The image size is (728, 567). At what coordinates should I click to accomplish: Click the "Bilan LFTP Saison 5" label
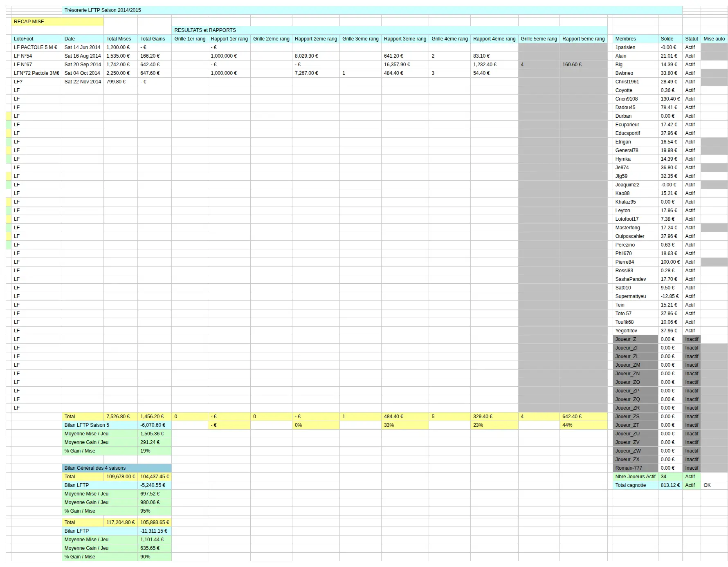point(100,425)
